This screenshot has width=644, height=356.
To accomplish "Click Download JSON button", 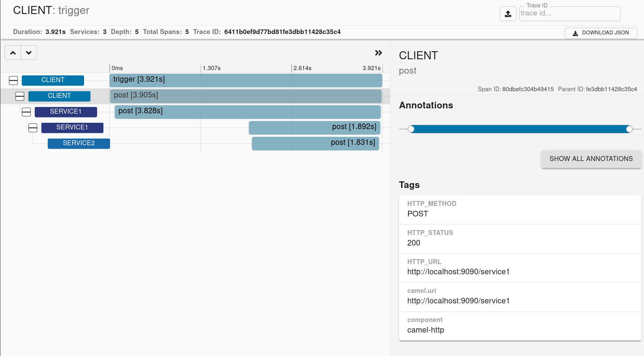I will click(601, 33).
